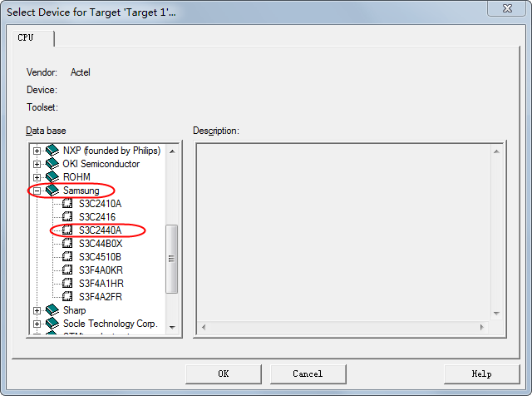This screenshot has width=532, height=396.
Task: Expand the Socle Technology Corp. node
Action: point(37,324)
